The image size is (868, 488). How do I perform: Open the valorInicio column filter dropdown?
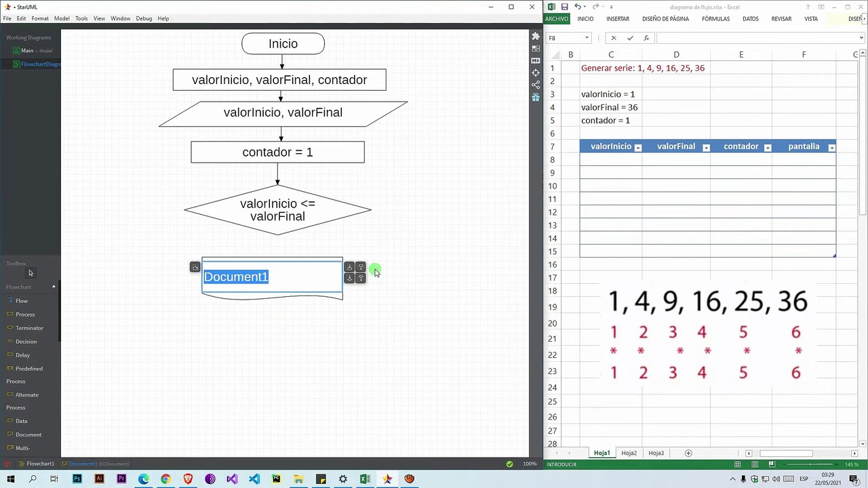pos(637,147)
